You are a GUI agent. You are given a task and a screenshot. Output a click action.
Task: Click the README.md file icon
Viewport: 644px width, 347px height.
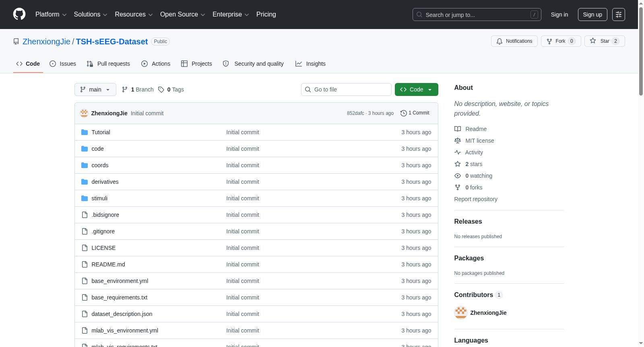pyautogui.click(x=85, y=264)
